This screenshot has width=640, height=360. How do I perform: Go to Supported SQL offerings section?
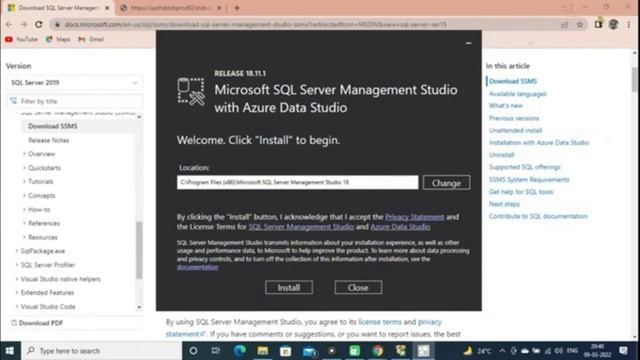point(524,167)
